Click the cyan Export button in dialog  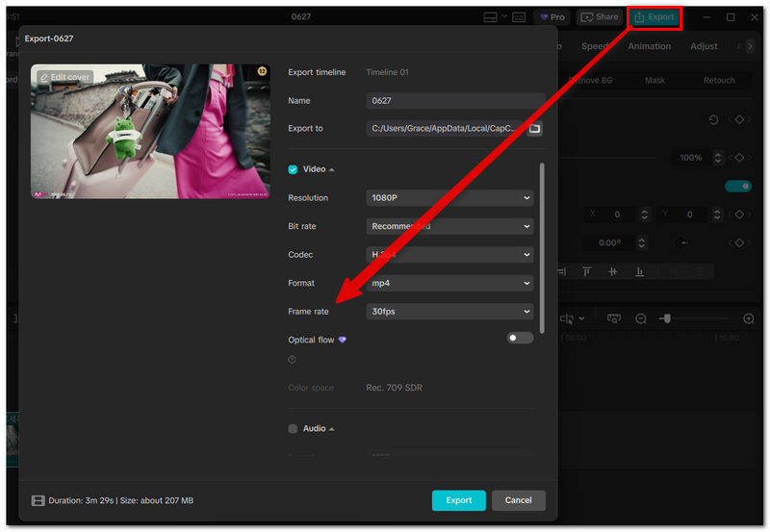pos(459,500)
